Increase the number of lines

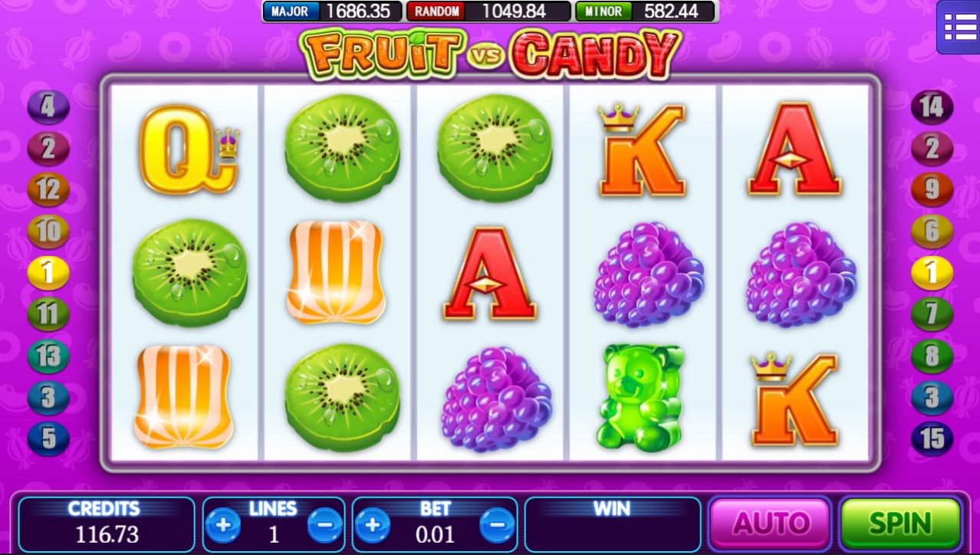223,526
